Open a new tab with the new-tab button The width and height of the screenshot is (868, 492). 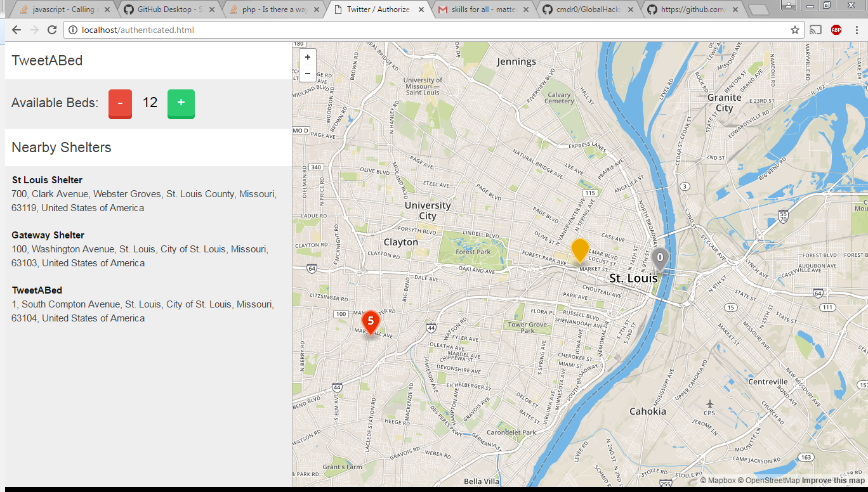coord(758,10)
